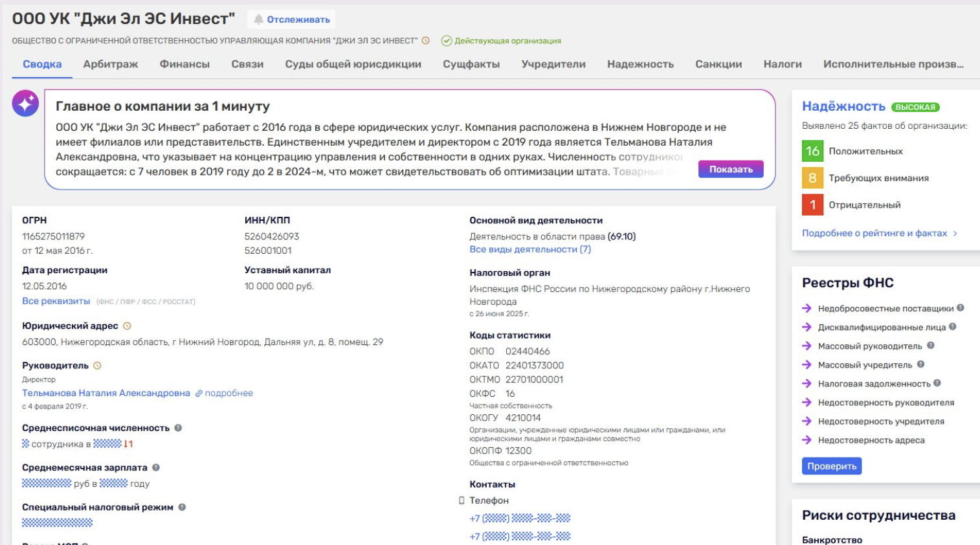Open the Сущфакты tab

[x=471, y=64]
